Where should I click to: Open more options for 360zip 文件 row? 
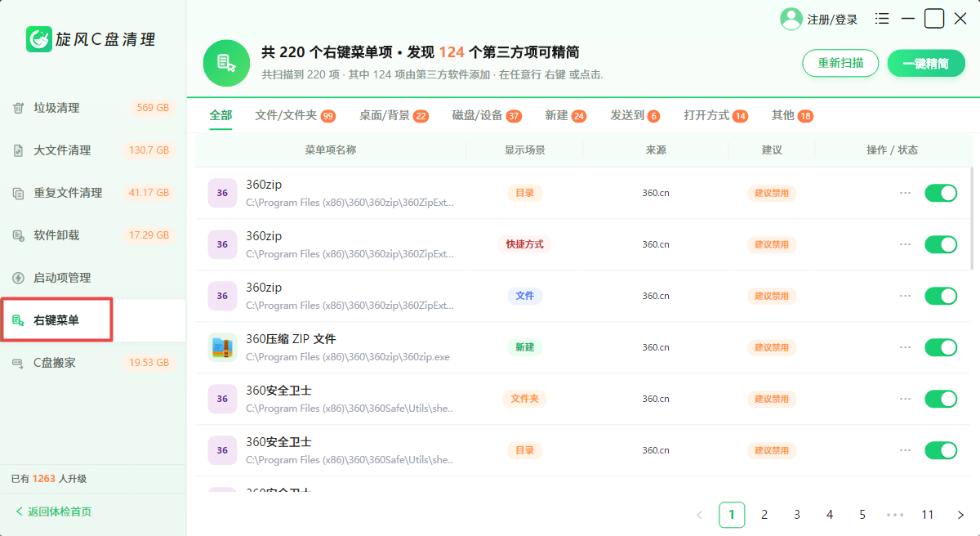905,296
